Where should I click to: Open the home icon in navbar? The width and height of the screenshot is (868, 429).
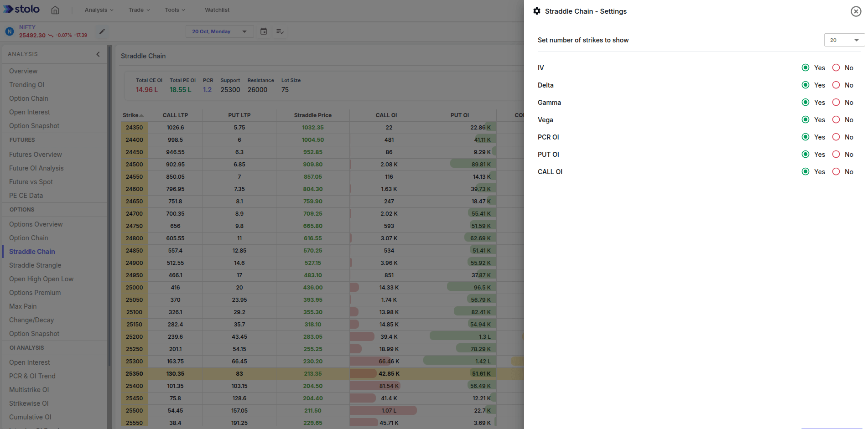55,10
